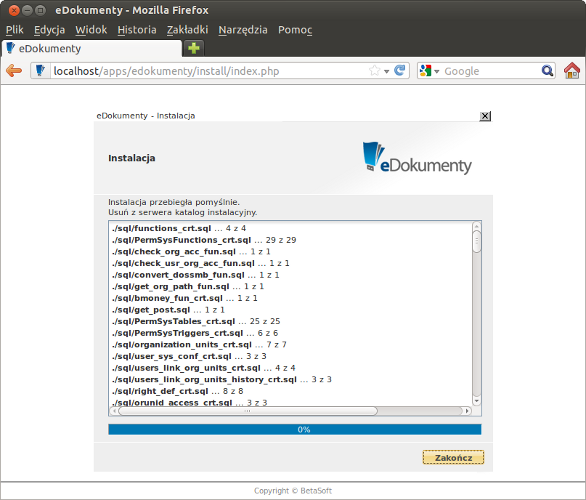586x500 pixels.
Task: Click the ./sql/users_link_org_units_crt.sql line
Action: pyautogui.click(x=203, y=368)
